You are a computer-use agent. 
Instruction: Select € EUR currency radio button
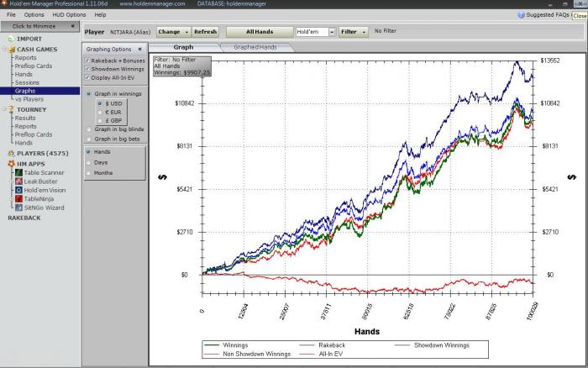[100, 112]
